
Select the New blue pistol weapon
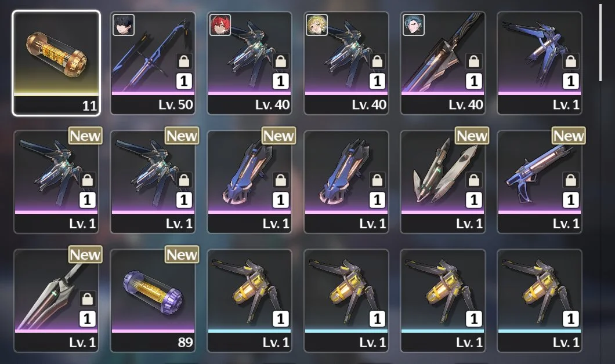click(x=540, y=182)
